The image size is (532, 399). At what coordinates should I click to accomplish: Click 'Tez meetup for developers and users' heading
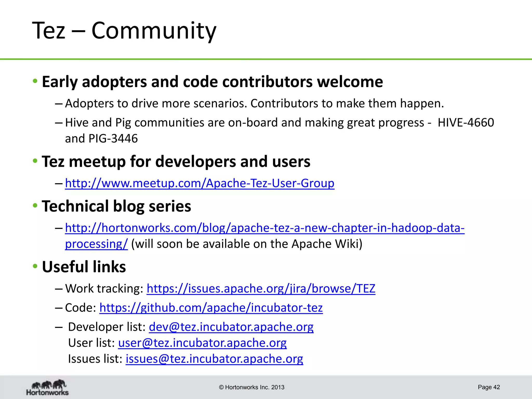[x=176, y=162]
